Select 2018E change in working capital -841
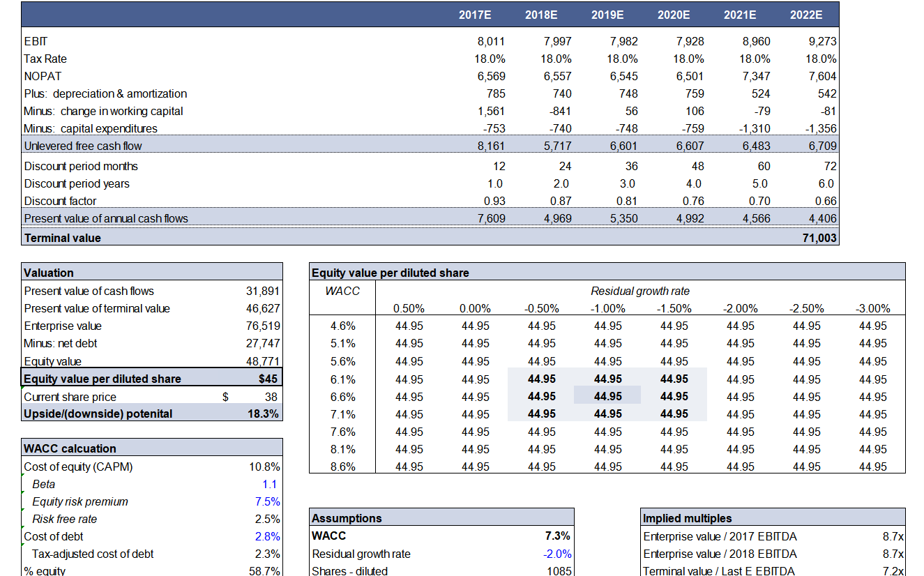Image resolution: width=924 pixels, height=576 pixels. pyautogui.click(x=560, y=112)
